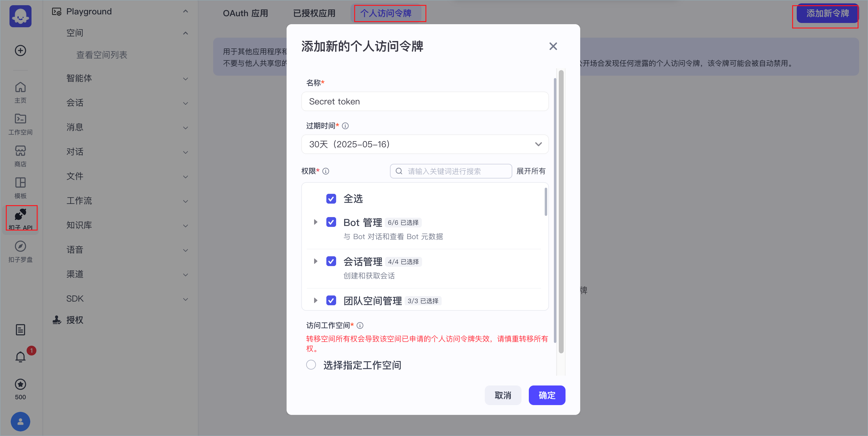Open notifications bell icon
This screenshot has height=436, width=868.
20,356
